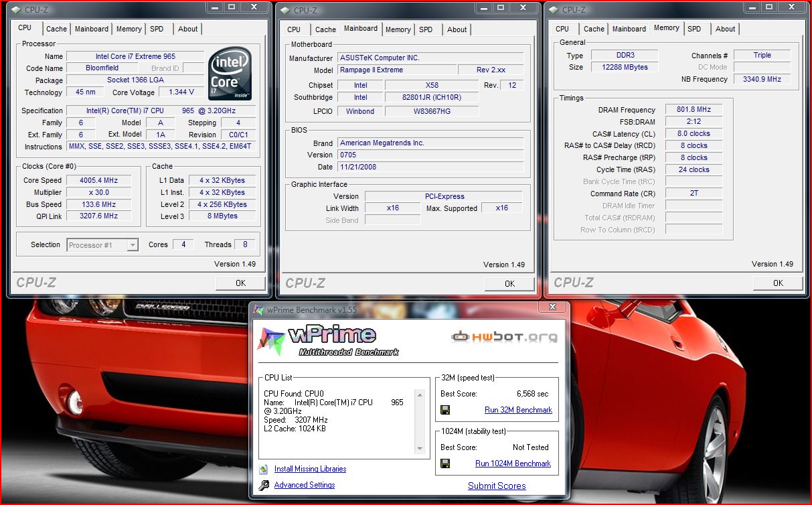The width and height of the screenshot is (812, 505).
Task: Click the Command Rate 2T value
Action: click(x=694, y=194)
